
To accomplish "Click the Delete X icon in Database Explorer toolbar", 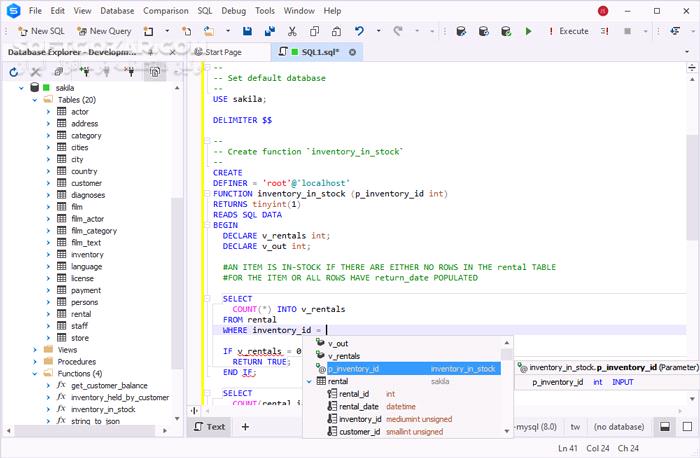I will [36, 72].
